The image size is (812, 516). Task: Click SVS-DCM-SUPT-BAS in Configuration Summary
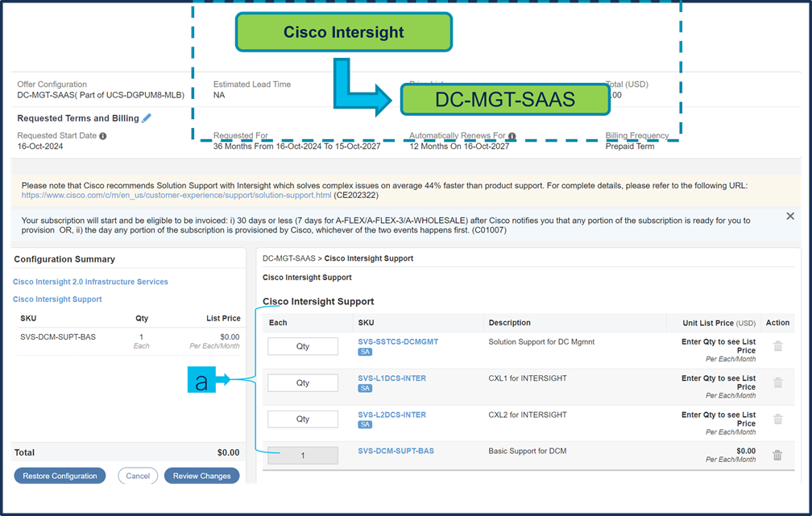(x=58, y=337)
